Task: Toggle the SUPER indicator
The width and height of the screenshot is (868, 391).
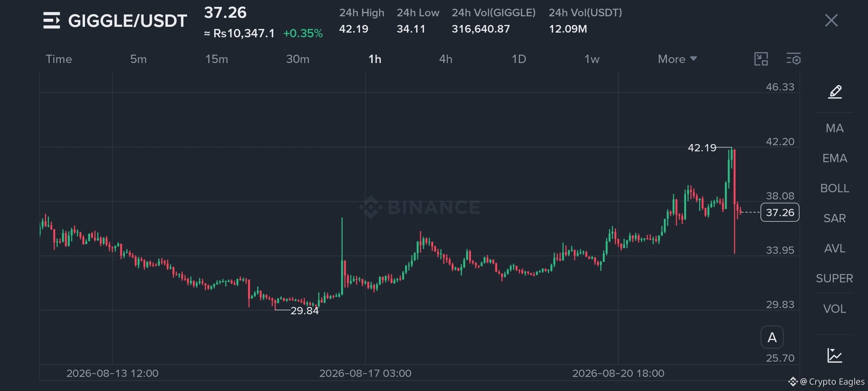Action: click(835, 278)
